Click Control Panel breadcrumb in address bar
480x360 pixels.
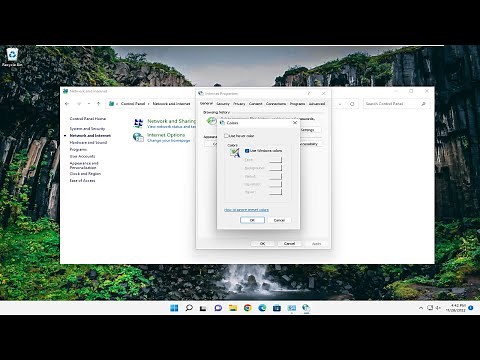tap(133, 104)
